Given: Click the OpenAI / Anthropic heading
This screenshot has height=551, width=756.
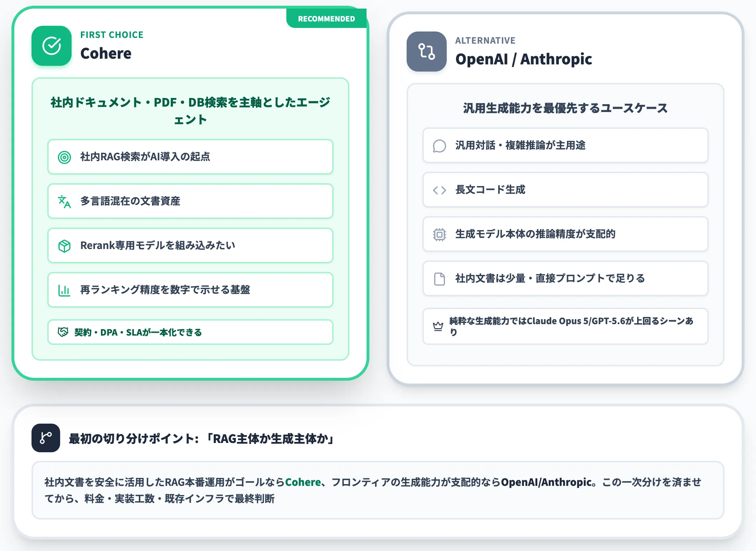Looking at the screenshot, I should [x=524, y=59].
